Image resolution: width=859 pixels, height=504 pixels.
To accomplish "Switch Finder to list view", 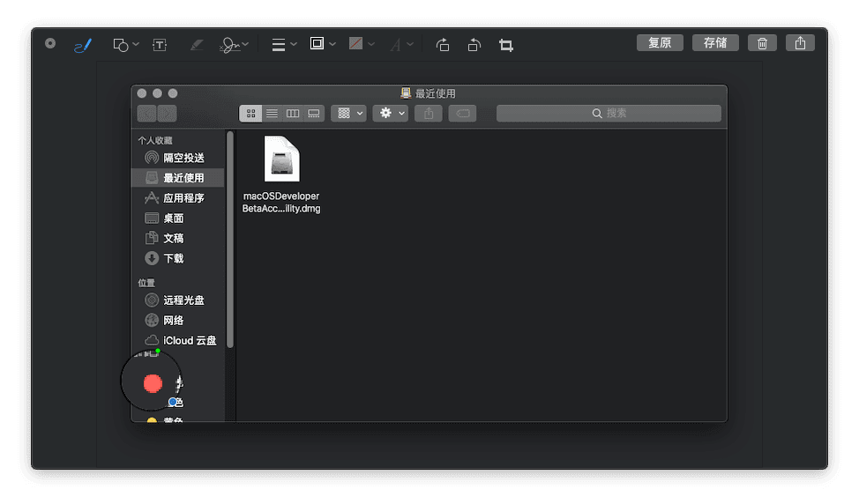I will [x=272, y=114].
